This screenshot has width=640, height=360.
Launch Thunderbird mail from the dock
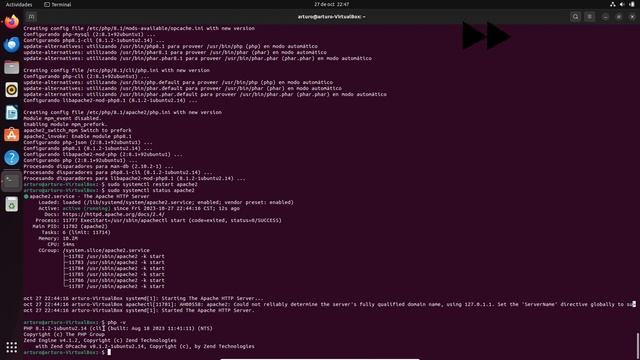coord(11,44)
